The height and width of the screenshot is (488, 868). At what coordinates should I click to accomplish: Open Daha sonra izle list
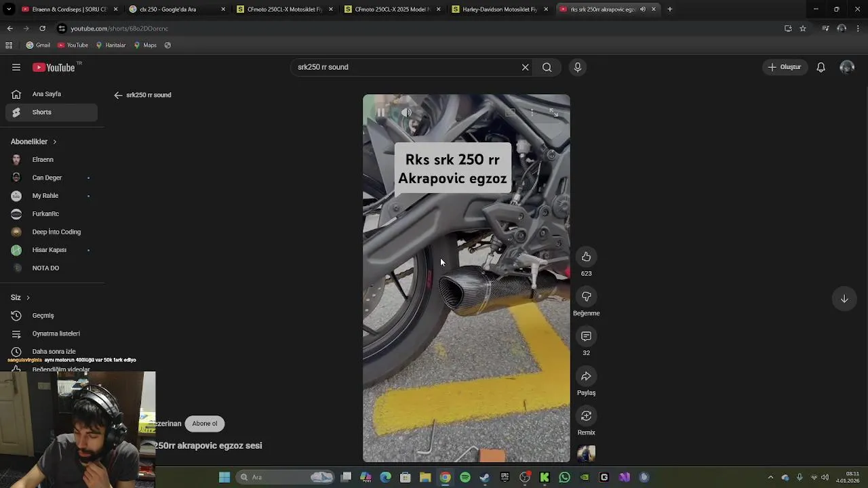[x=52, y=352]
